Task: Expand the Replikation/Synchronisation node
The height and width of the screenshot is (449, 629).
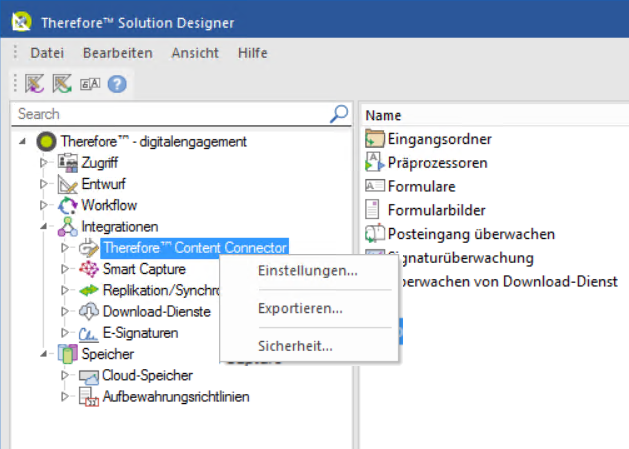Action: [64, 290]
